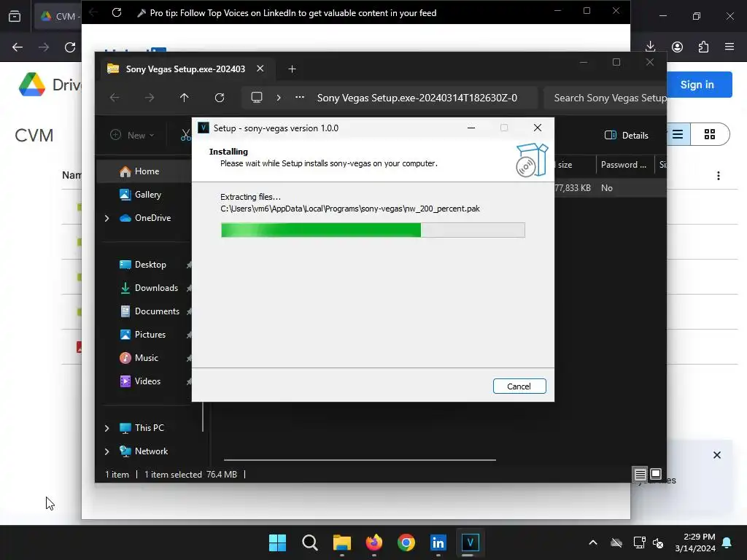Go back in the browser window
The width and height of the screenshot is (747, 560).
[x=18, y=47]
